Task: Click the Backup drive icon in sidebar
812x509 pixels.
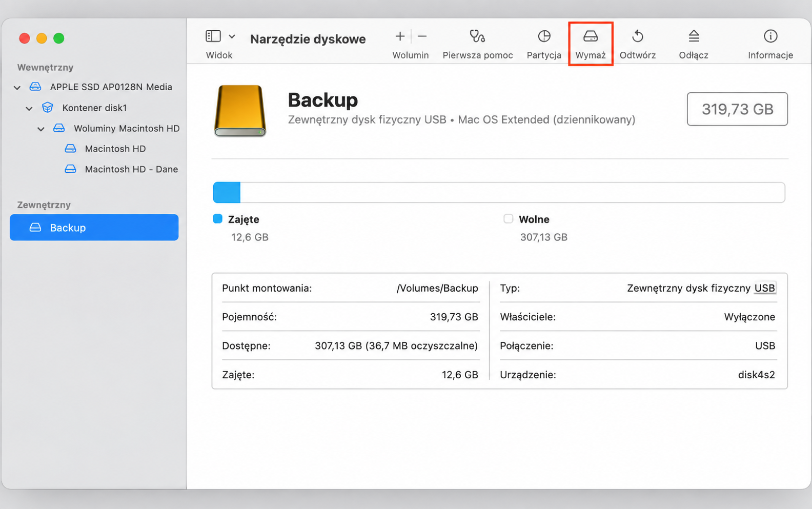Action: [x=35, y=227]
